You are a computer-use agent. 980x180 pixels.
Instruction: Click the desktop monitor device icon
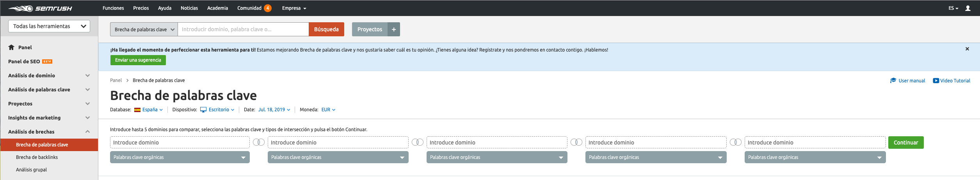[x=203, y=110]
